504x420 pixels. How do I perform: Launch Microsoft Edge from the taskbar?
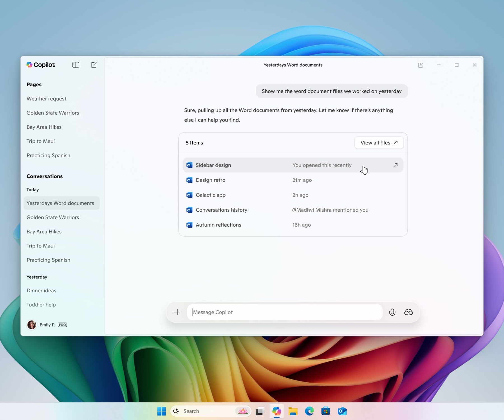pyautogui.click(x=309, y=411)
